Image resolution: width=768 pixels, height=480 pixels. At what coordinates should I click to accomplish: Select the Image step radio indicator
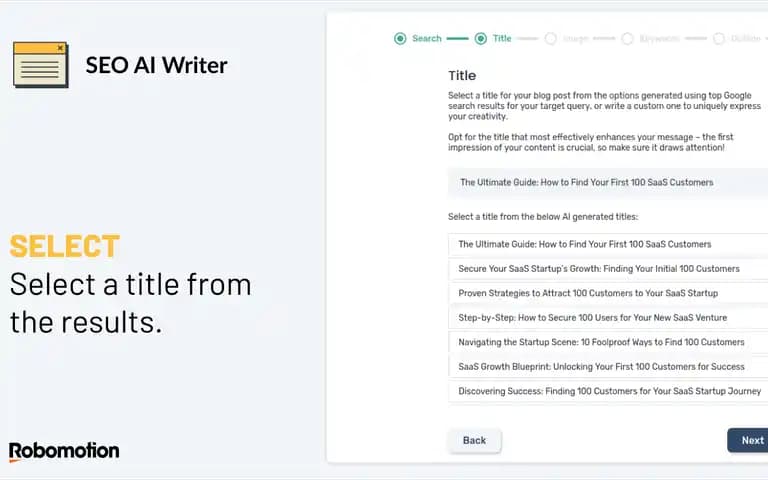point(551,39)
